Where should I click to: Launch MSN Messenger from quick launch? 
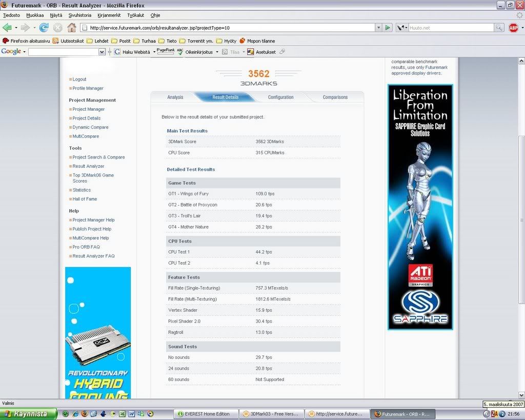pos(141,414)
